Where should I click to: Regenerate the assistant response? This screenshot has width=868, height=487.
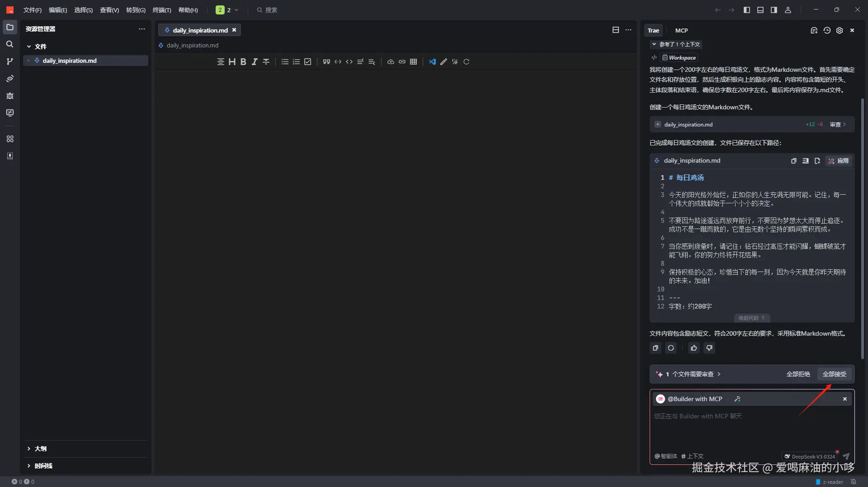671,348
